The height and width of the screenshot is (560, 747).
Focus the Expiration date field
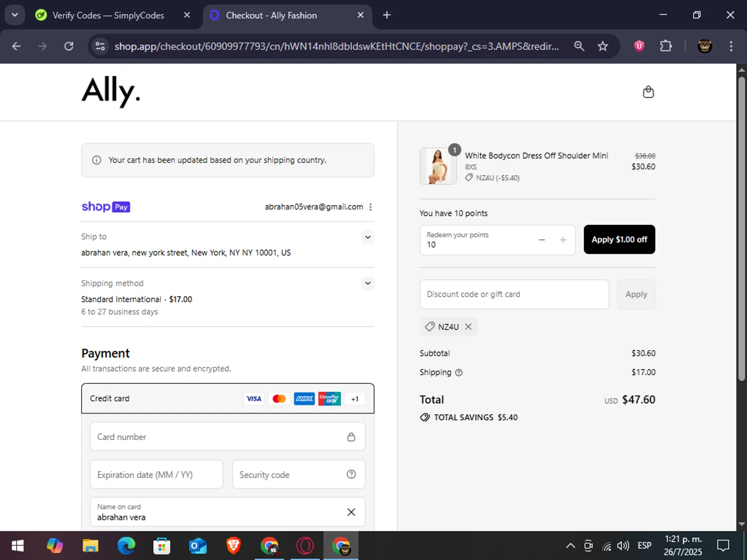[x=156, y=474]
